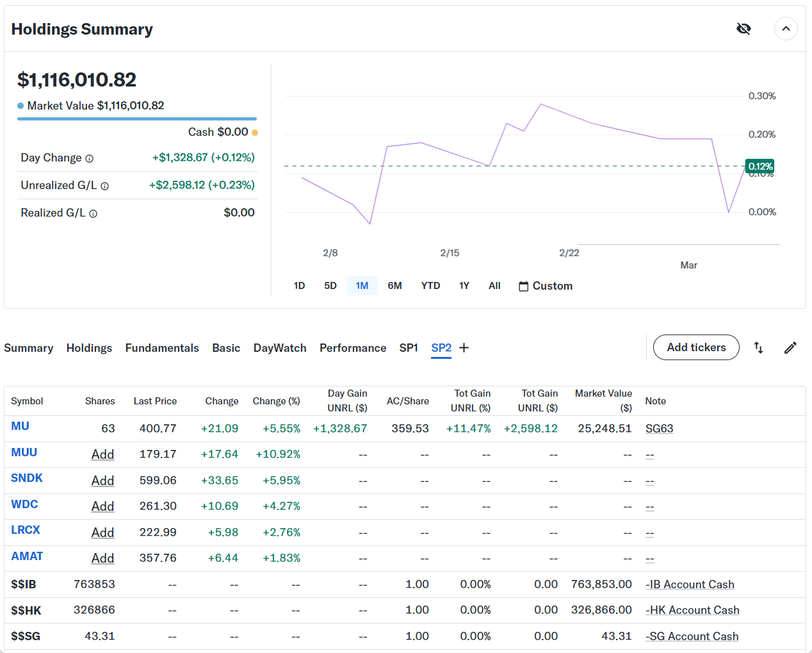Toggle hide balances eye icon
The image size is (812, 653).
click(743, 29)
